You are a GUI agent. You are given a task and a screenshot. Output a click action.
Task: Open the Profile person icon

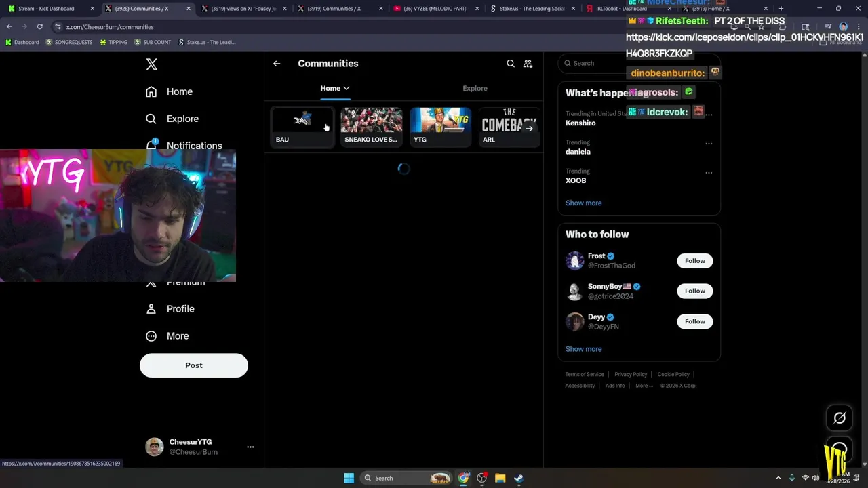pyautogui.click(x=151, y=309)
